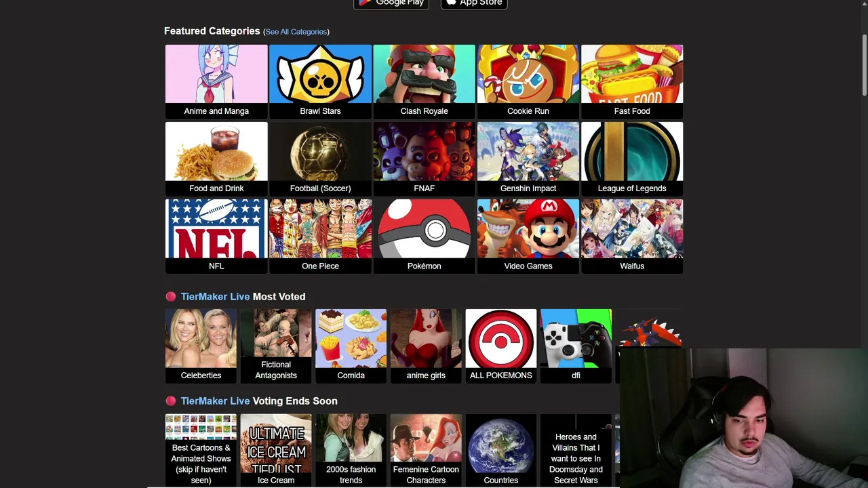The image size is (868, 488).
Task: Open the dfi live tier list
Action: (576, 346)
